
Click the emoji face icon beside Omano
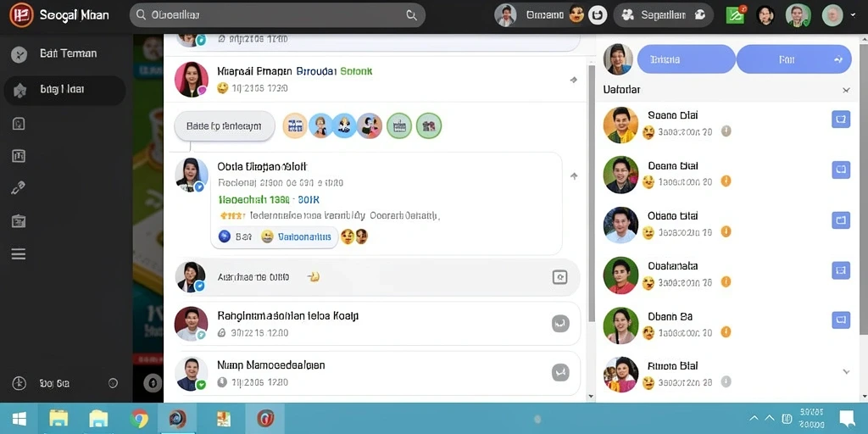pos(576,15)
